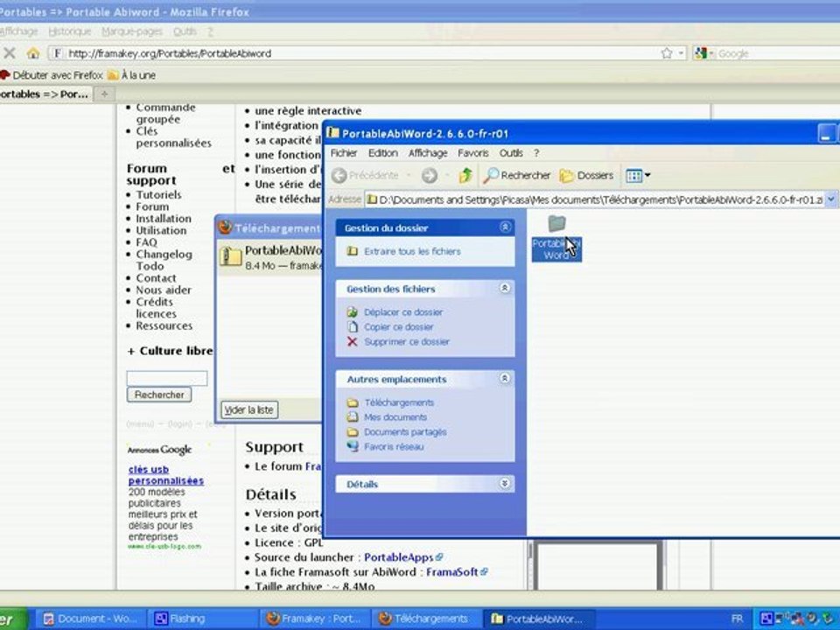Go up one folder level icon
Viewport: 840px width, 630px height.
[x=465, y=175]
